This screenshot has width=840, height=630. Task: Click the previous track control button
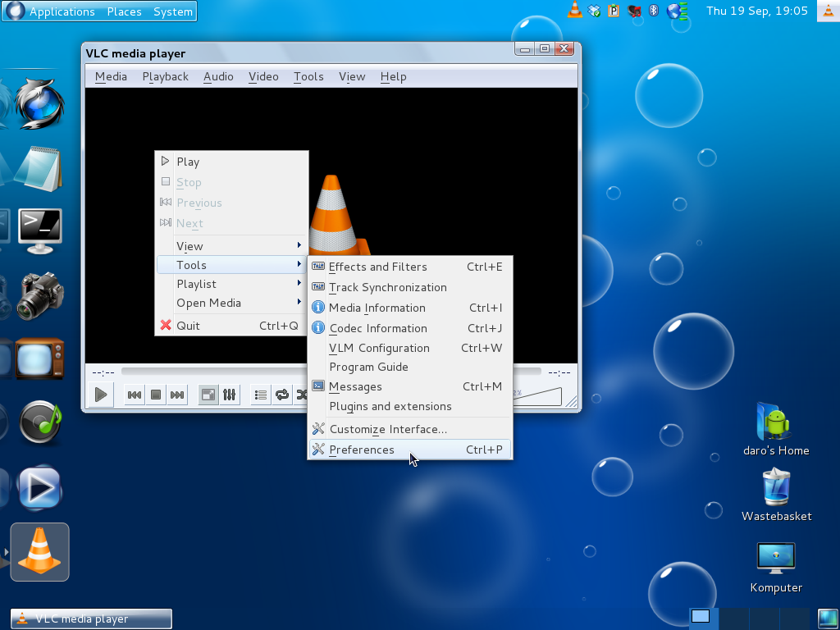pyautogui.click(x=134, y=395)
